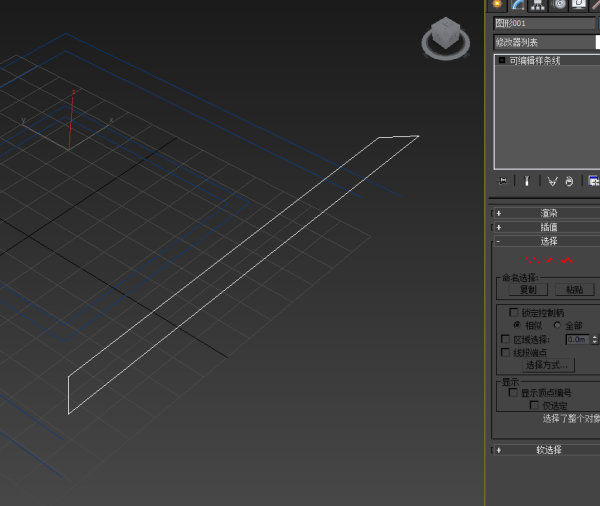Toggle the 仅选定 checkbox
The image size is (600, 506).
pos(534,405)
